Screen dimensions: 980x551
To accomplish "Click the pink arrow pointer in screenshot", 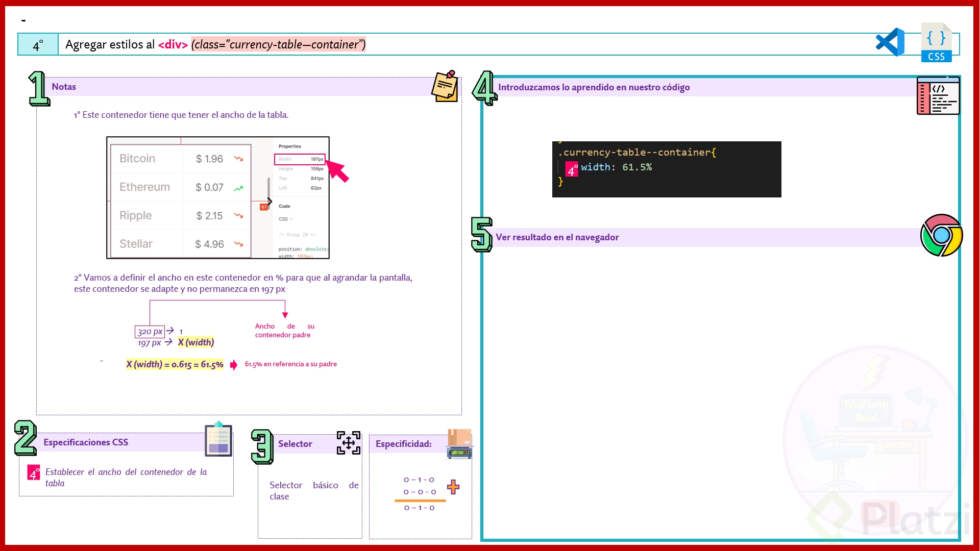I will (338, 171).
